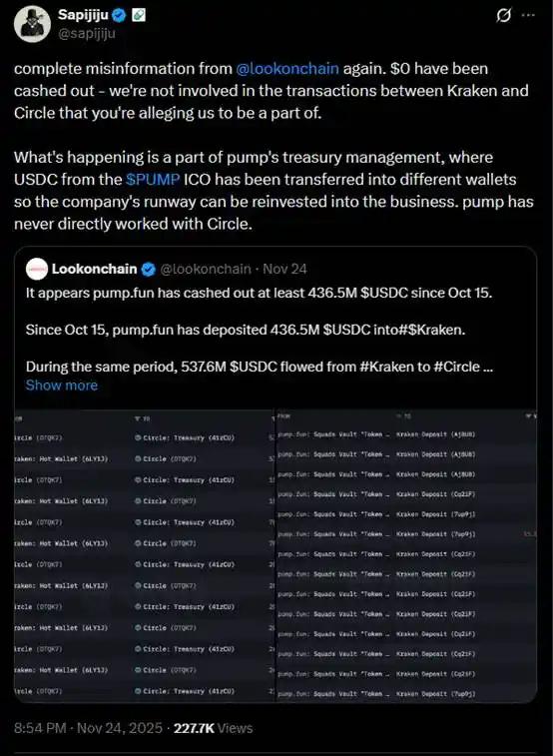The image size is (553, 756).
Task: Click Sapijiju's blue verified badge
Action: [x=119, y=16]
